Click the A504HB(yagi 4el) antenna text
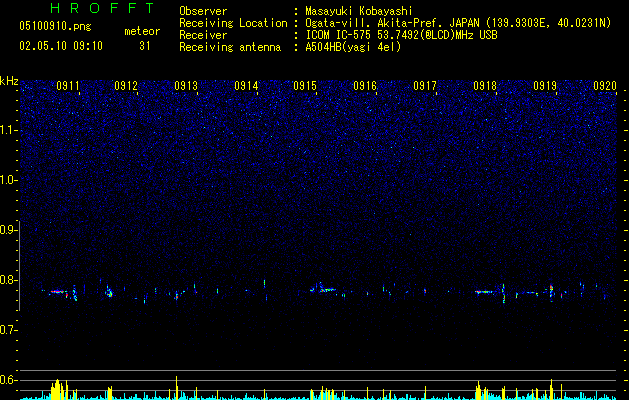 coord(353,47)
